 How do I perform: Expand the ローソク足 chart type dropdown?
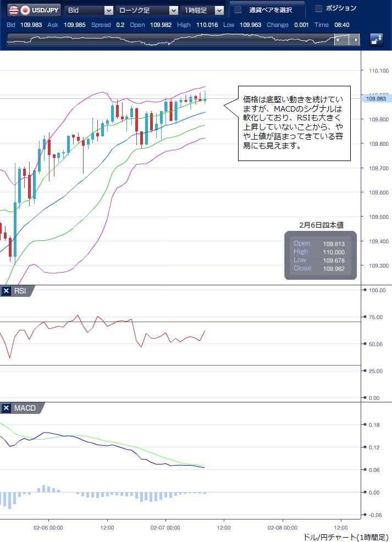(147, 10)
